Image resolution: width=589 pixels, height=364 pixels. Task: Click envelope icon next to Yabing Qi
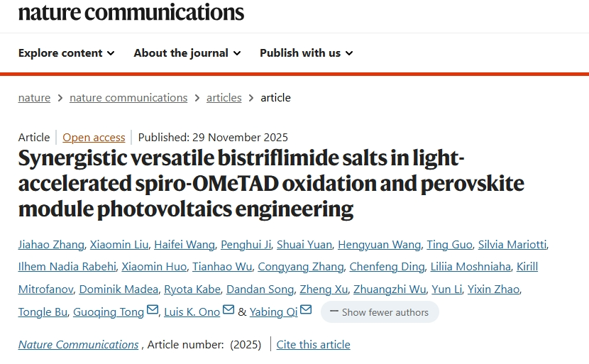[306, 310]
